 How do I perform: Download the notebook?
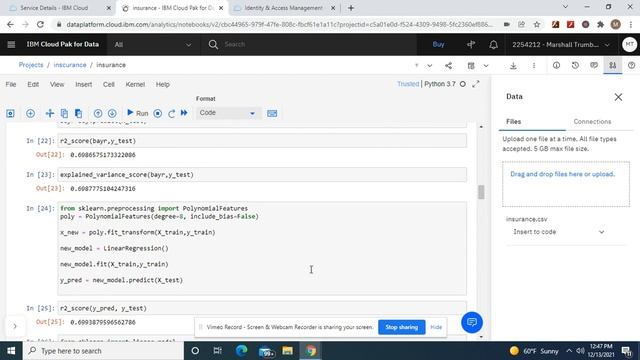click(x=513, y=65)
